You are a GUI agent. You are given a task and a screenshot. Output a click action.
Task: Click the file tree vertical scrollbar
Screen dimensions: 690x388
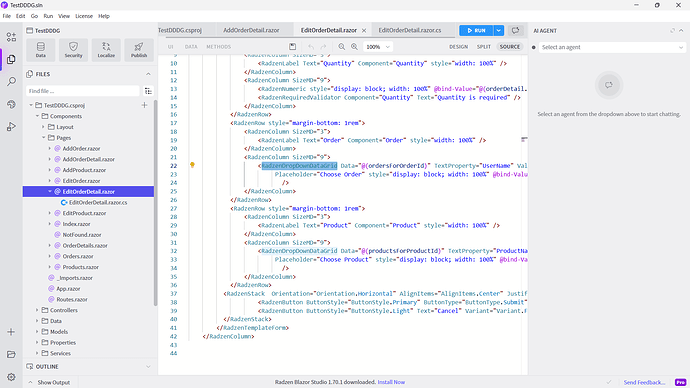(155, 202)
